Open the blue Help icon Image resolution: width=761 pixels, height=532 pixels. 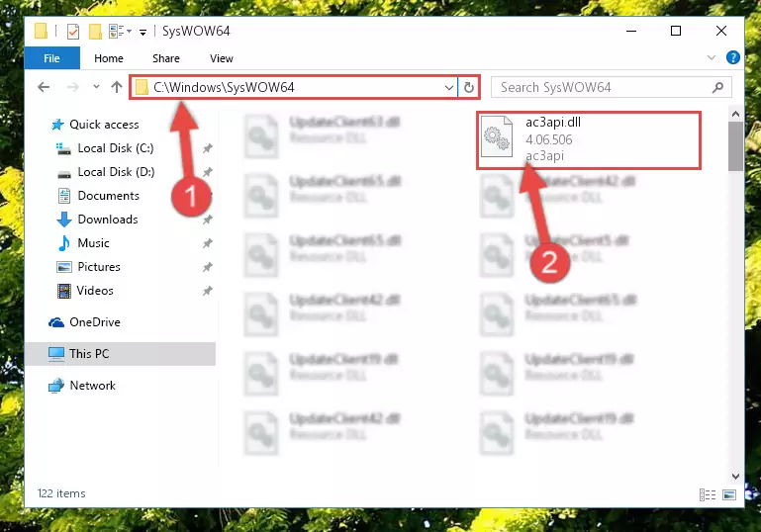pyautogui.click(x=733, y=57)
